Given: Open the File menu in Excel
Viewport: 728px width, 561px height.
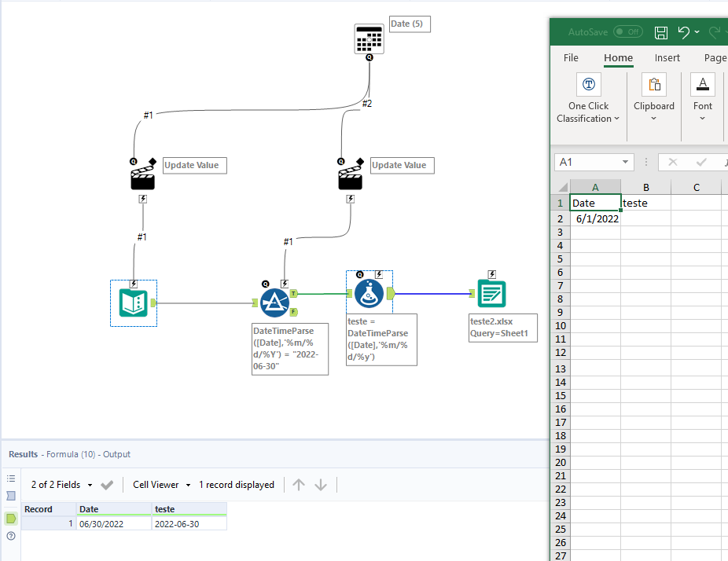Looking at the screenshot, I should pyautogui.click(x=570, y=57).
